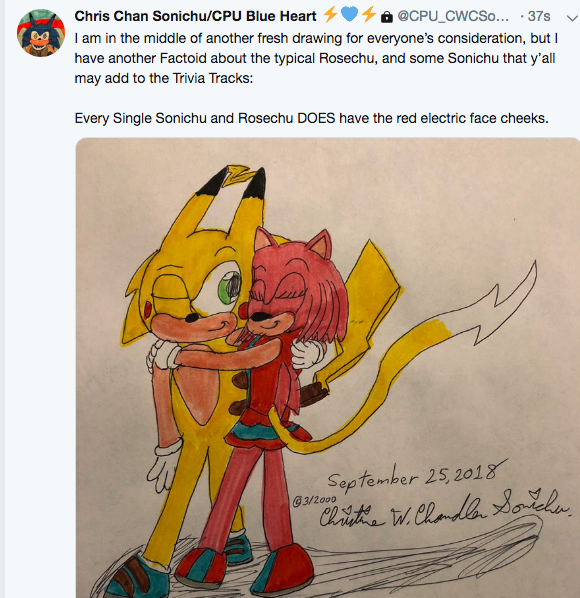580x598 pixels.
Task: Click the protected account lock icon
Action: pyautogui.click(x=387, y=17)
